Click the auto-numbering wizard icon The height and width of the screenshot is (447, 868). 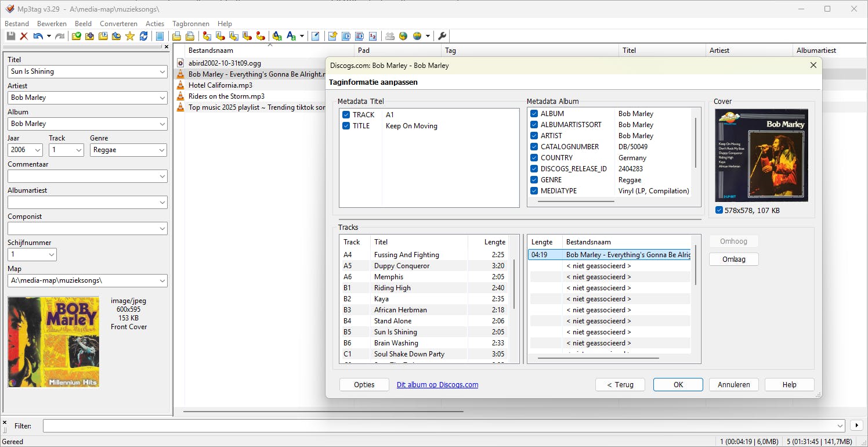pos(372,37)
